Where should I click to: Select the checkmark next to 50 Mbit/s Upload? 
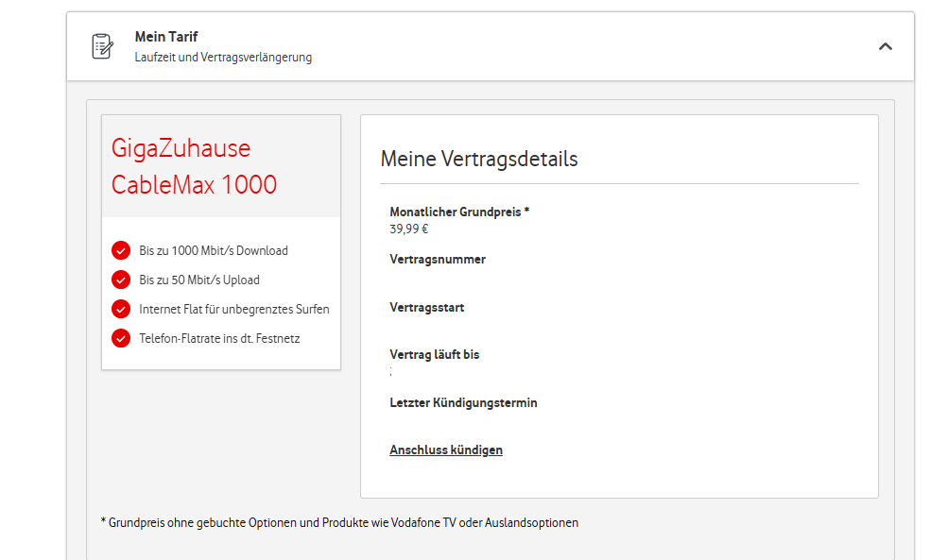[x=121, y=280]
